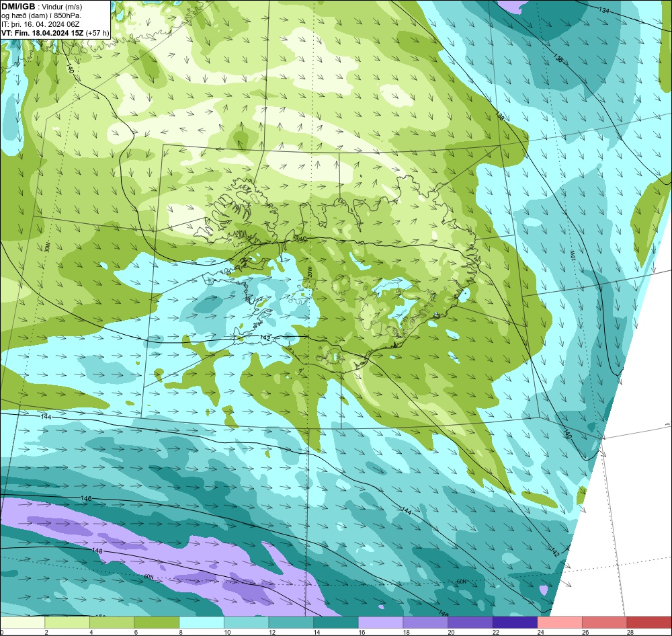Image resolution: width=672 pixels, height=636 pixels.
Task: Click the legend scale number '8'
Action: point(179,632)
